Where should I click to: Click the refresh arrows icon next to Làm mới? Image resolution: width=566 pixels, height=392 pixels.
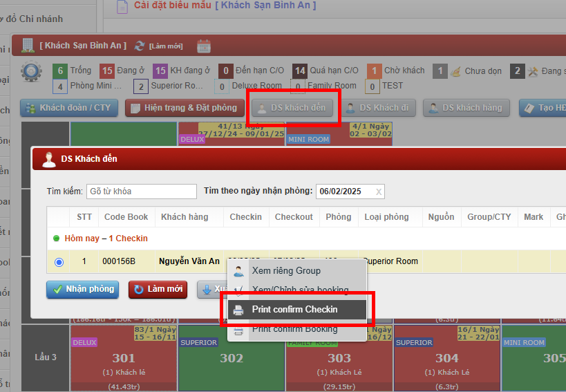coord(140,46)
